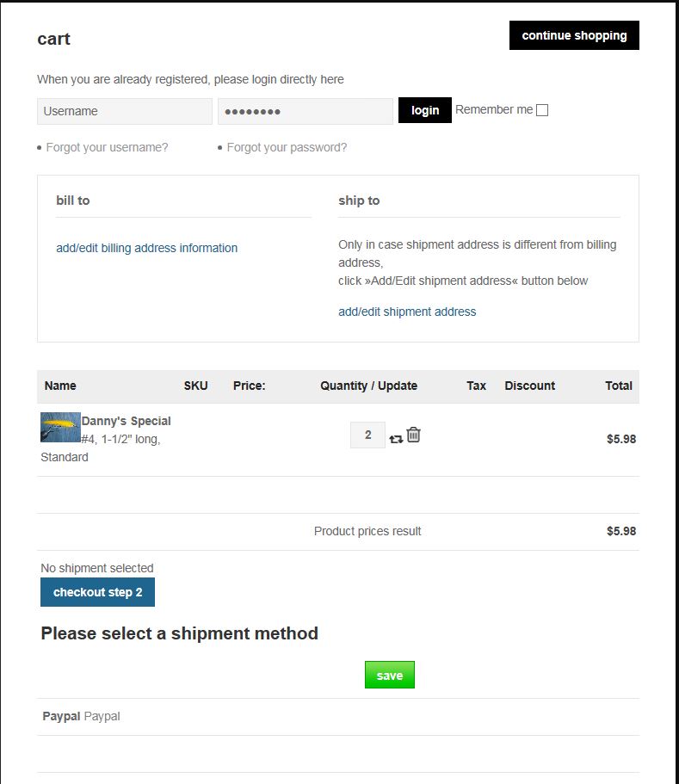Open add/edit billing address information
This screenshot has width=679, height=784.
[x=146, y=248]
